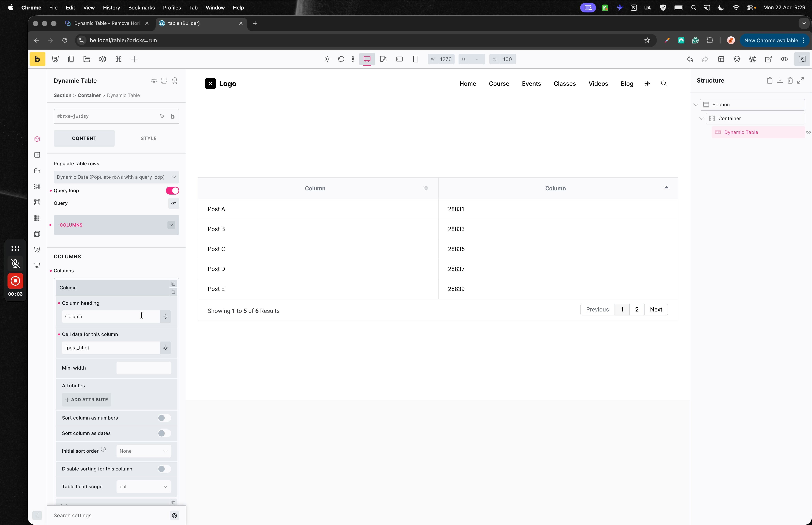812x525 pixels.
Task: Enable Sort column as numbers
Action: click(164, 418)
